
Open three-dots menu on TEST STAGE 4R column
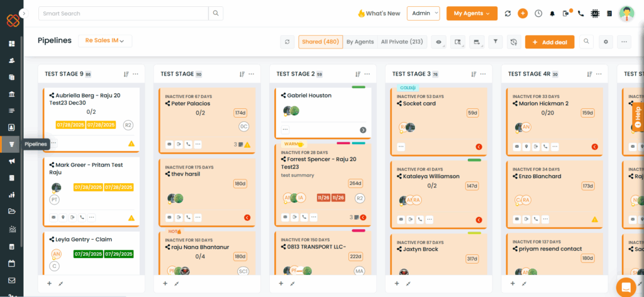coord(599,74)
